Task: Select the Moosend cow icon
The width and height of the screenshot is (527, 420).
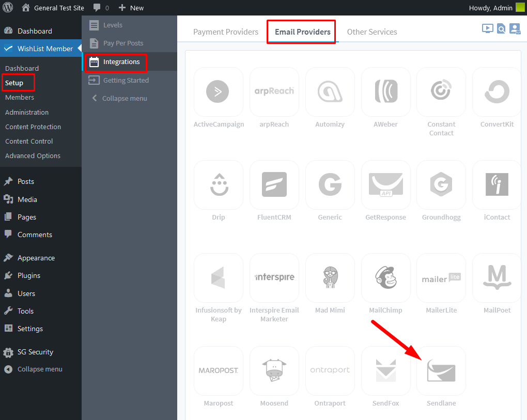Action: point(274,371)
